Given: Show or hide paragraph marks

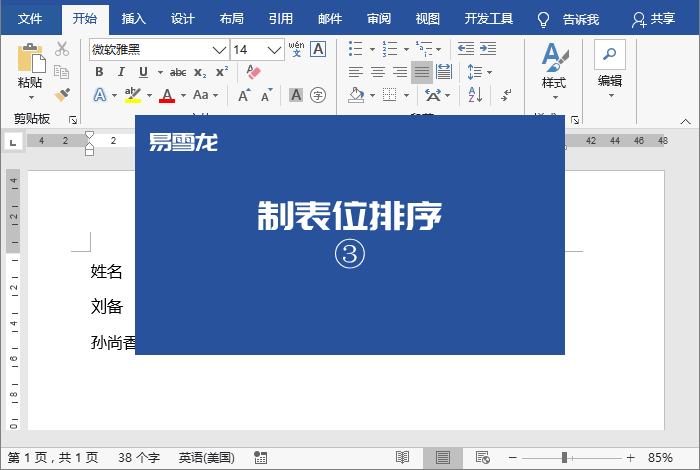Looking at the screenshot, I should click(506, 95).
